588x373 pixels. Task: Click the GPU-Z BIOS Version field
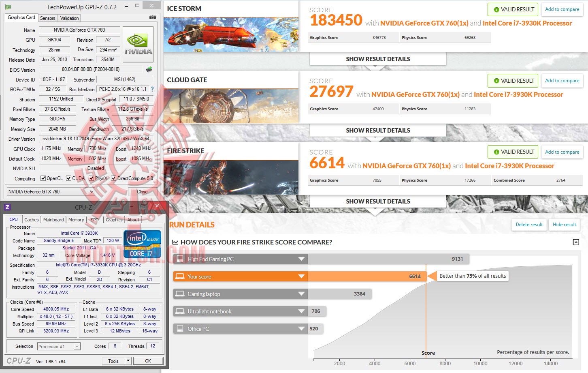91,69
